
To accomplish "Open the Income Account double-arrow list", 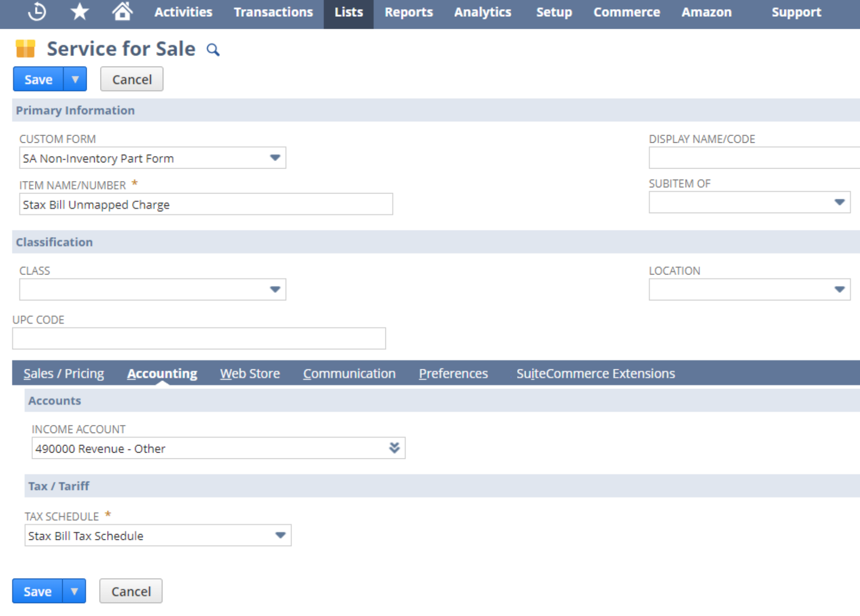I will pyautogui.click(x=394, y=448).
